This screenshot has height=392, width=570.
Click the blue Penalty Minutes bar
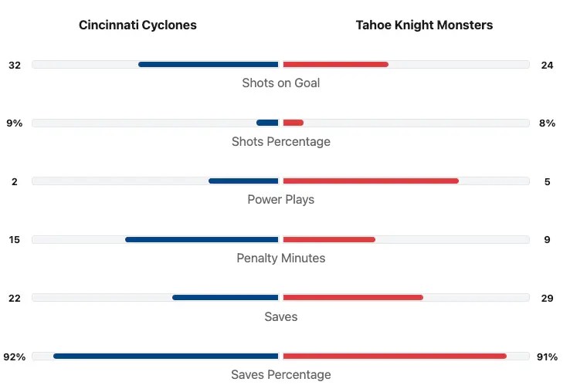[202, 240]
